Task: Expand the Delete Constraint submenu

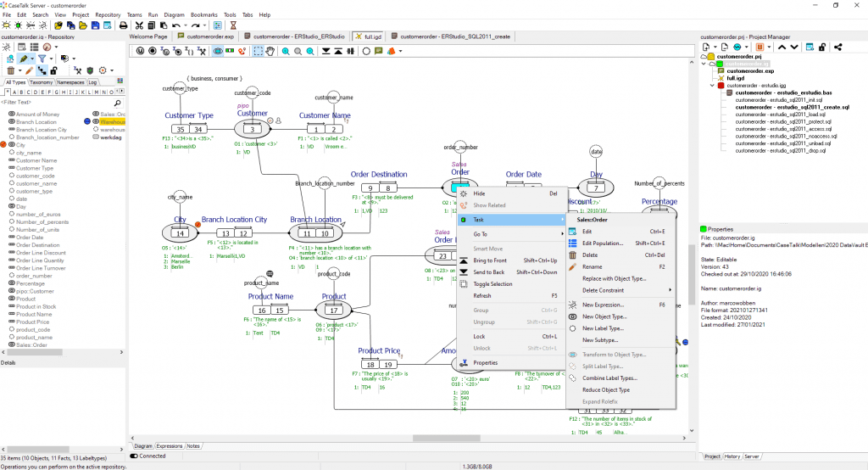Action: [x=670, y=290]
